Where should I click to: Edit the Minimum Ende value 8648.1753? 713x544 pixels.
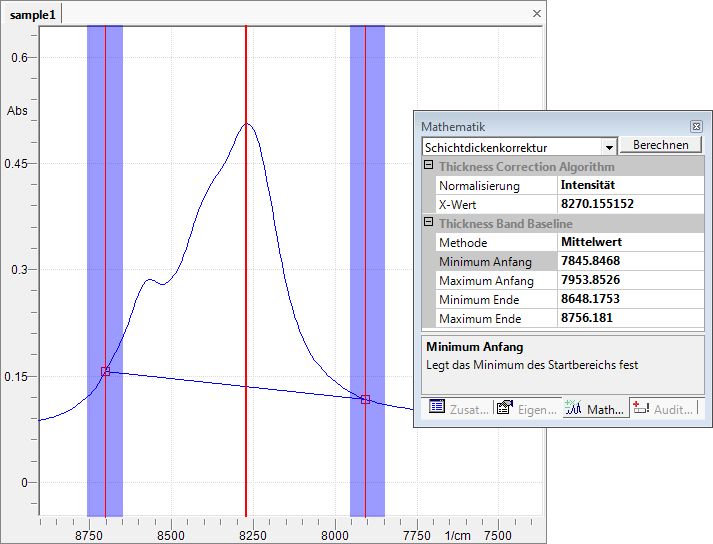click(629, 300)
